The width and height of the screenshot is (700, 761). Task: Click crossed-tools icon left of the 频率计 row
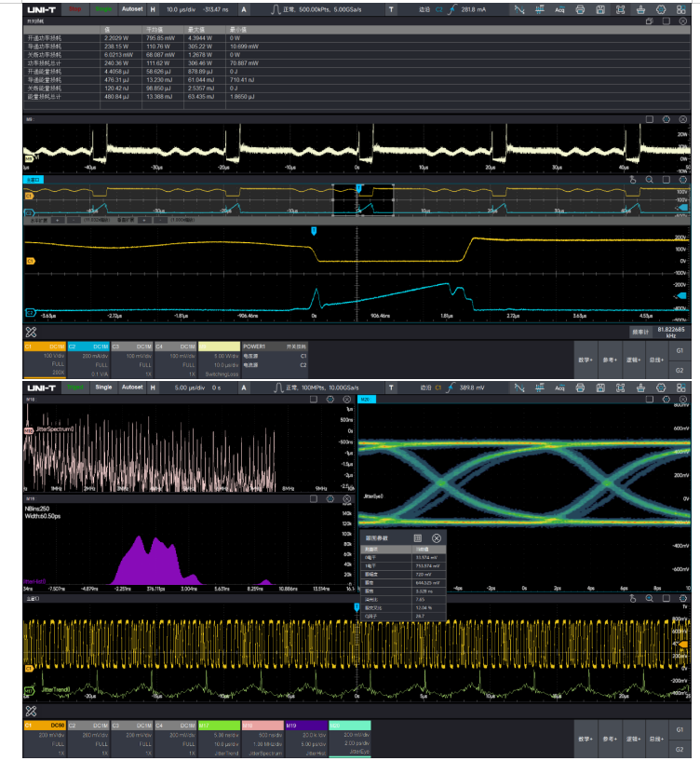[x=30, y=332]
